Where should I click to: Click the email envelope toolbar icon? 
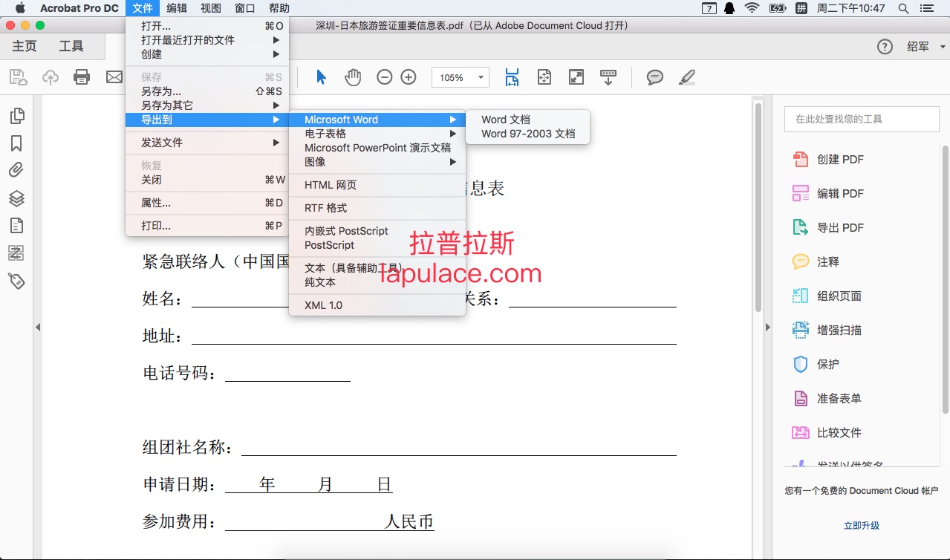point(114,76)
